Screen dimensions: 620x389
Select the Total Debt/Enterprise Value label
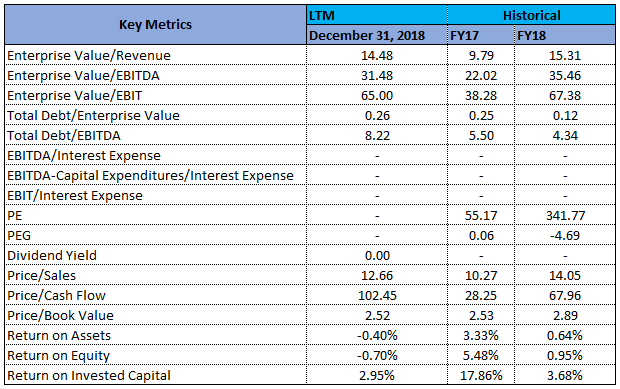point(93,115)
